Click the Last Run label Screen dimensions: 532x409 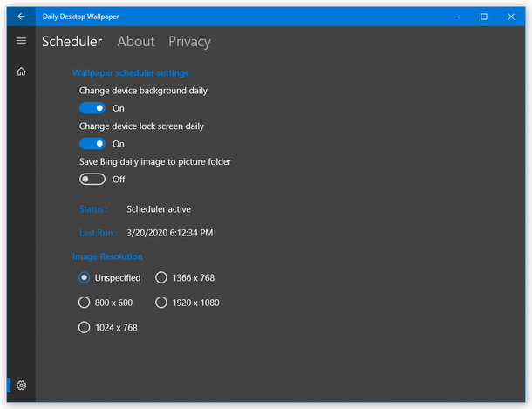(x=99, y=233)
